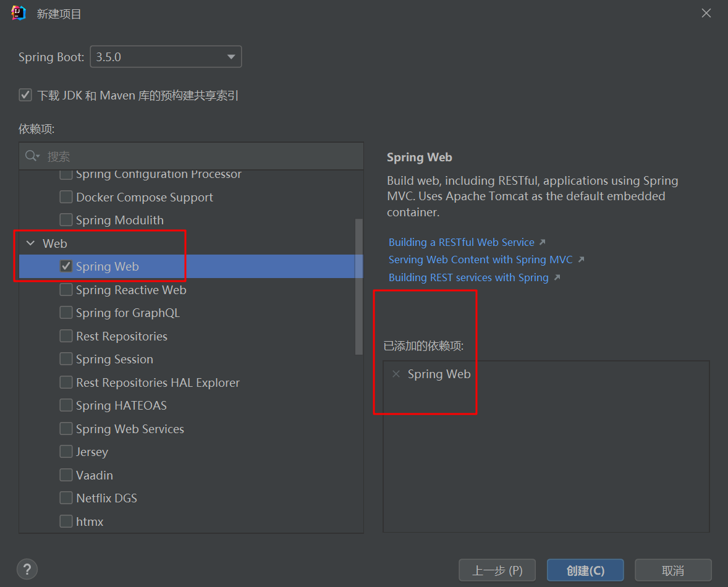Click the search magnifier icon
The height and width of the screenshot is (587, 728).
(32, 156)
